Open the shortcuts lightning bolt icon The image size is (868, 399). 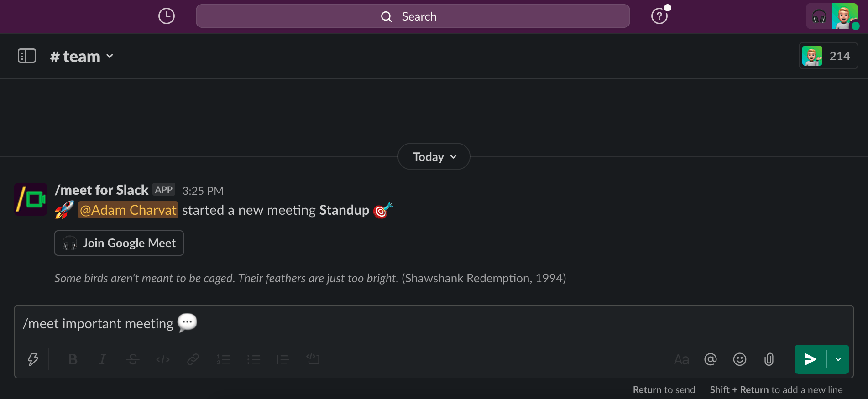pyautogui.click(x=33, y=359)
